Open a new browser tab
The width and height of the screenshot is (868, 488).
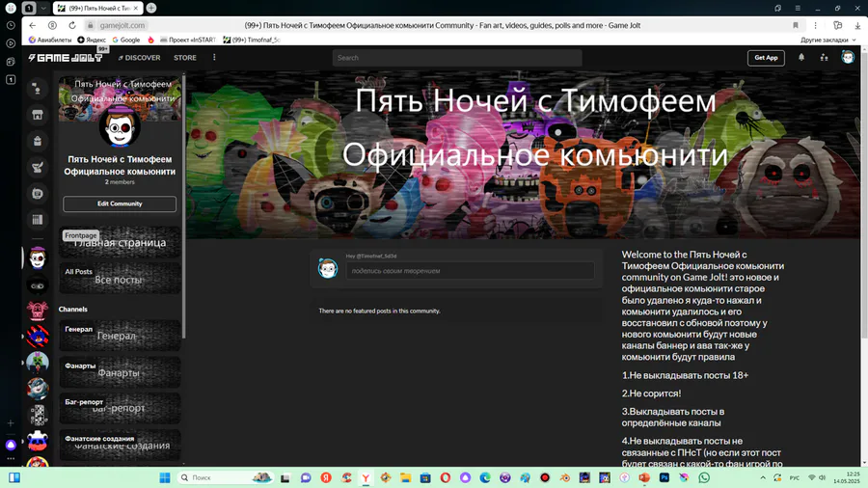pos(151,9)
